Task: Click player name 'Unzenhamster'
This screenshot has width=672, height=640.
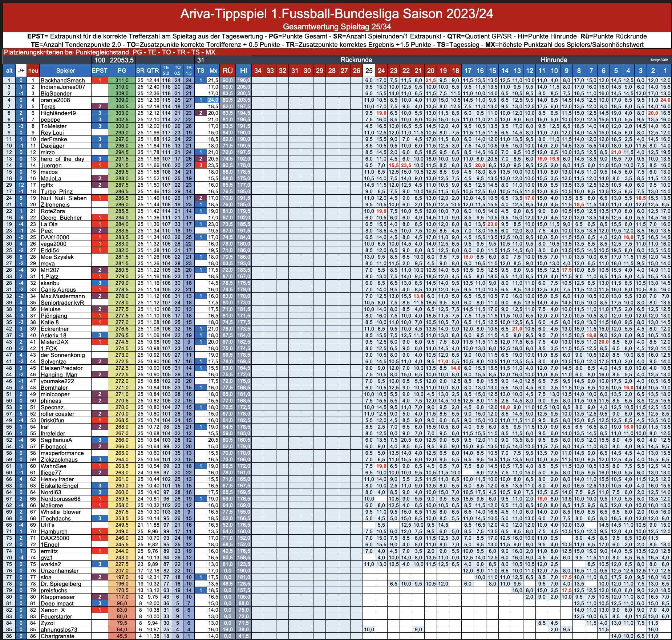Action: (x=60, y=571)
